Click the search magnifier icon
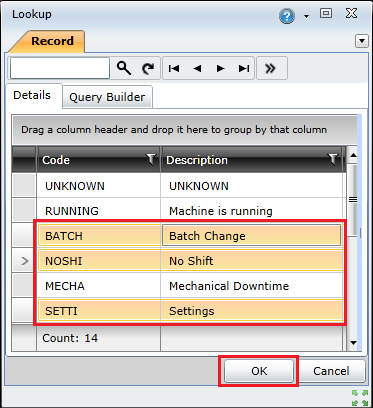 [124, 68]
